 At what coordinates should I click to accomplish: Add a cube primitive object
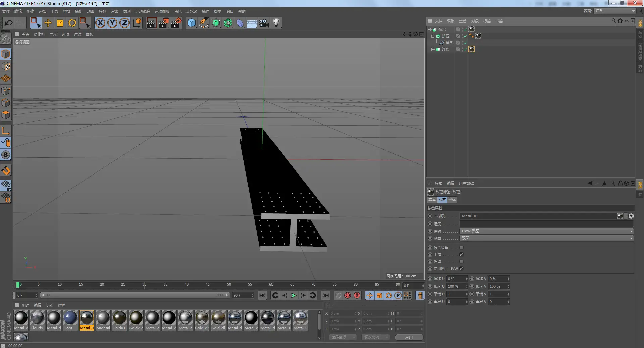pos(191,23)
